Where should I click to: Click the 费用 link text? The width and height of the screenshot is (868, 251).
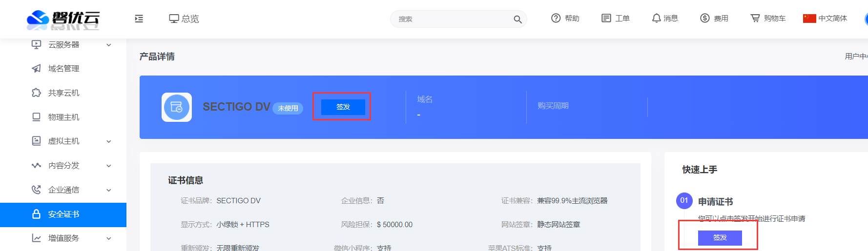pyautogui.click(x=721, y=18)
